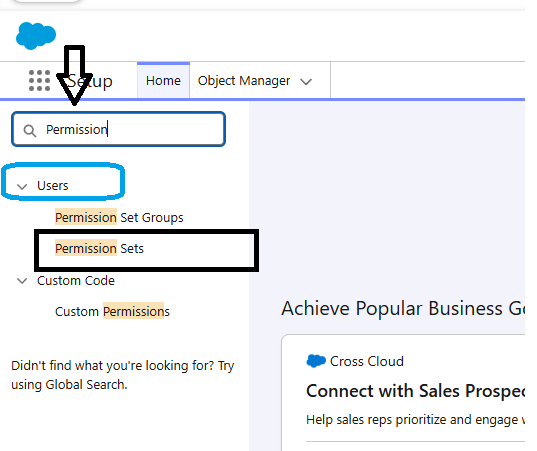Open Permission Sets

coord(99,248)
